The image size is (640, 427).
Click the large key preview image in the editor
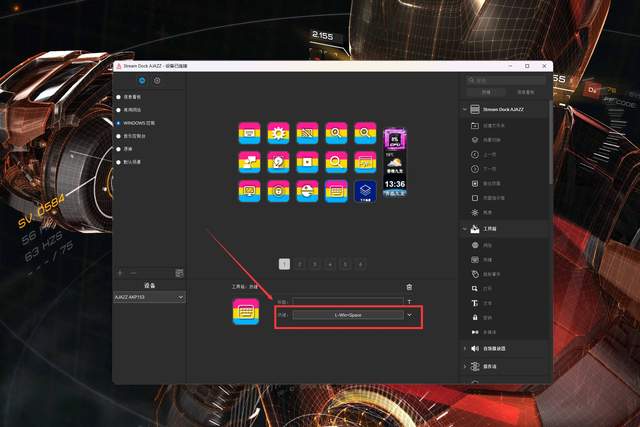[x=246, y=311]
